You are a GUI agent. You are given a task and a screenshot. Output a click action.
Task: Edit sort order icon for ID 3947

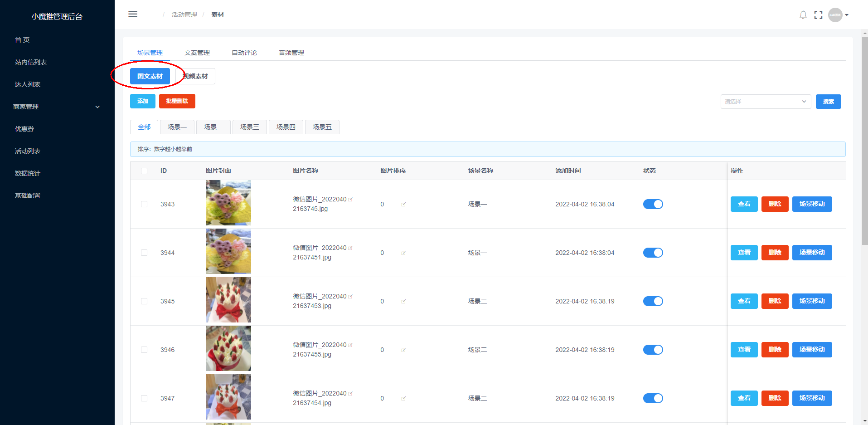[x=403, y=399]
